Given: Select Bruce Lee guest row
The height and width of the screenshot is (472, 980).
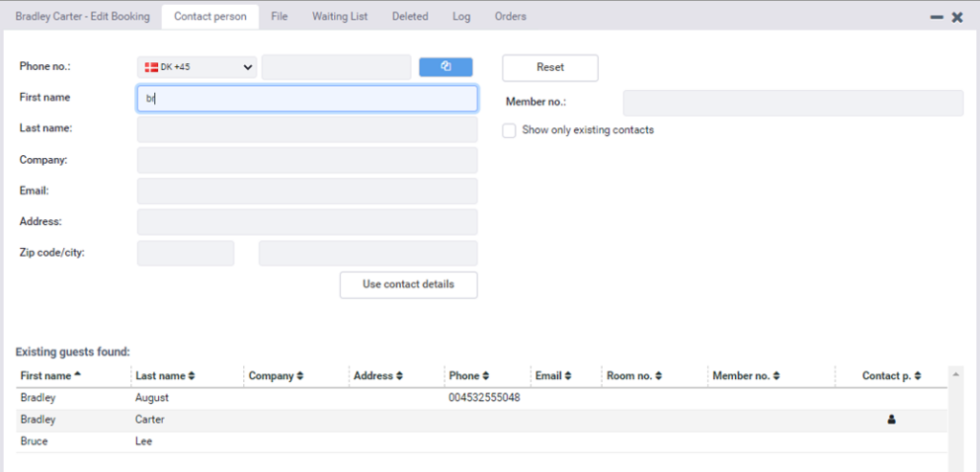Looking at the screenshot, I should 481,441.
